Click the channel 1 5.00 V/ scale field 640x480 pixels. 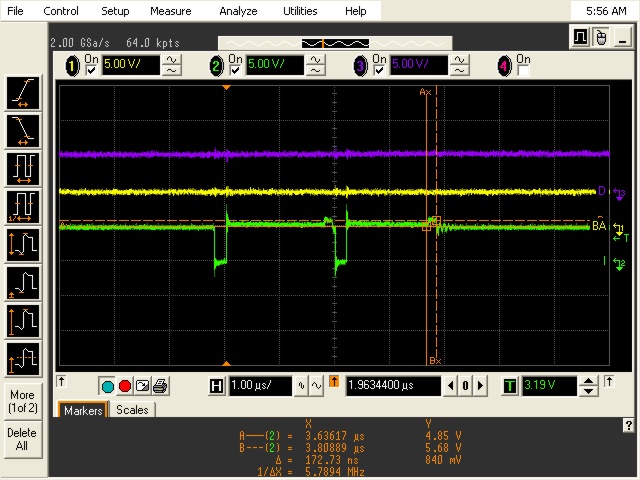click(131, 65)
